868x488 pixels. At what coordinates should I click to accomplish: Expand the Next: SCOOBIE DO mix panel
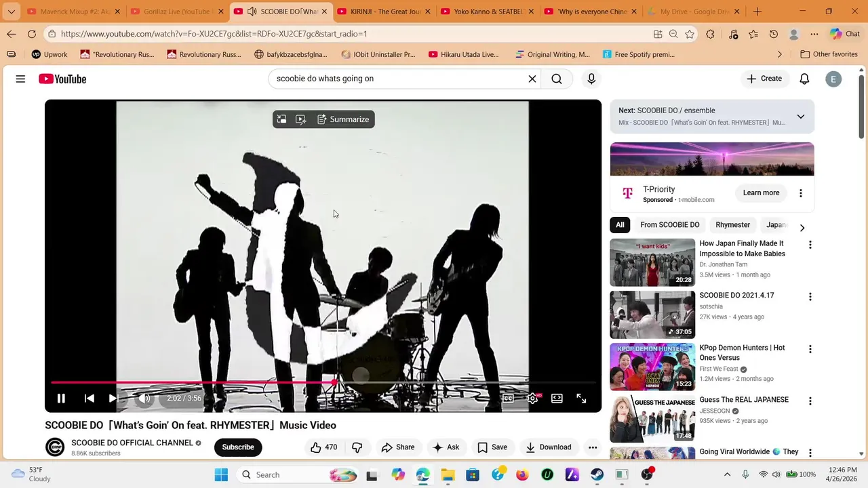[801, 117]
